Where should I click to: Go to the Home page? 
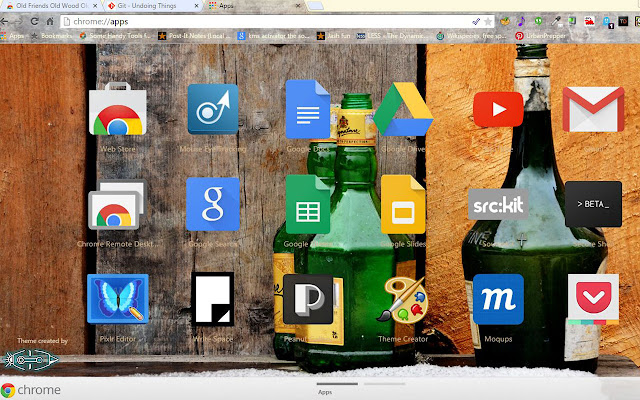[x=50, y=21]
